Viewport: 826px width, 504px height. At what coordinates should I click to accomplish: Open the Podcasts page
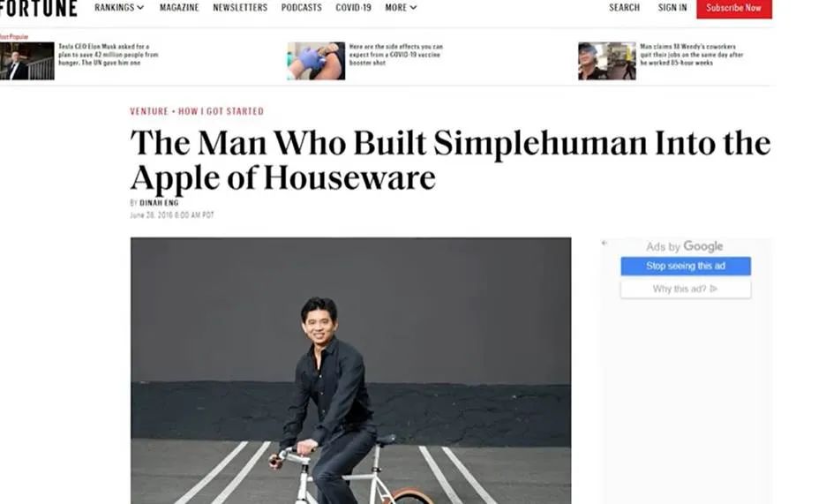coord(301,7)
